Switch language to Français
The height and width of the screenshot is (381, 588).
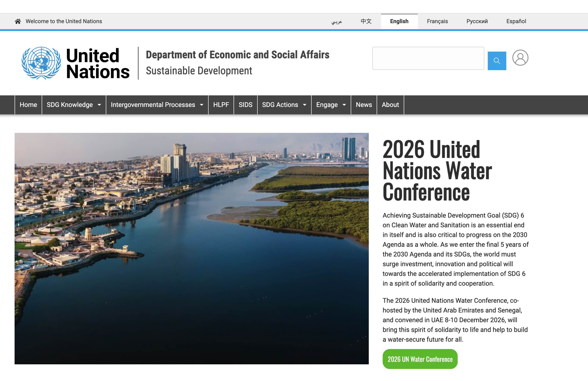[437, 22]
